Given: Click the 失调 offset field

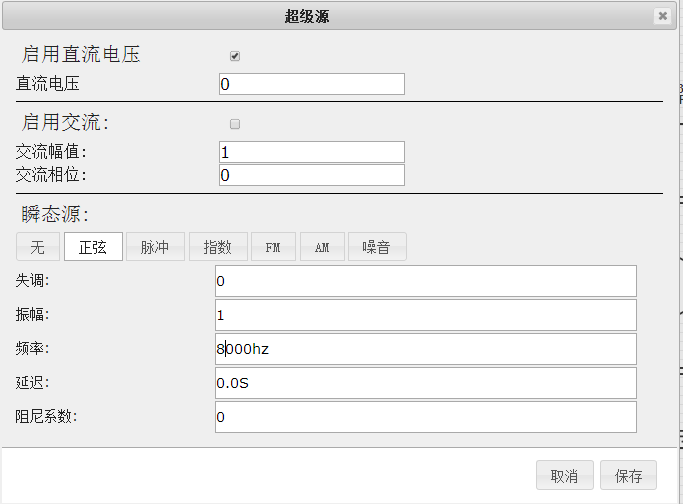Looking at the screenshot, I should click(426, 281).
